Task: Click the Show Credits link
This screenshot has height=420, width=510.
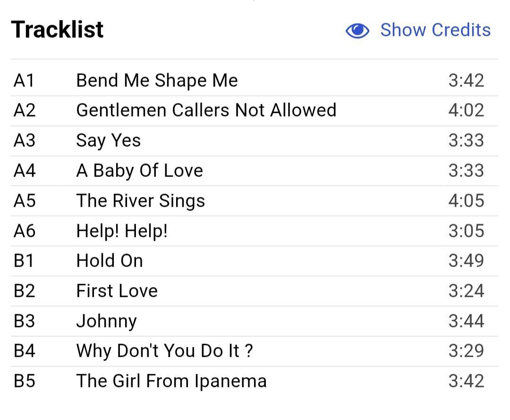Action: pos(435,30)
